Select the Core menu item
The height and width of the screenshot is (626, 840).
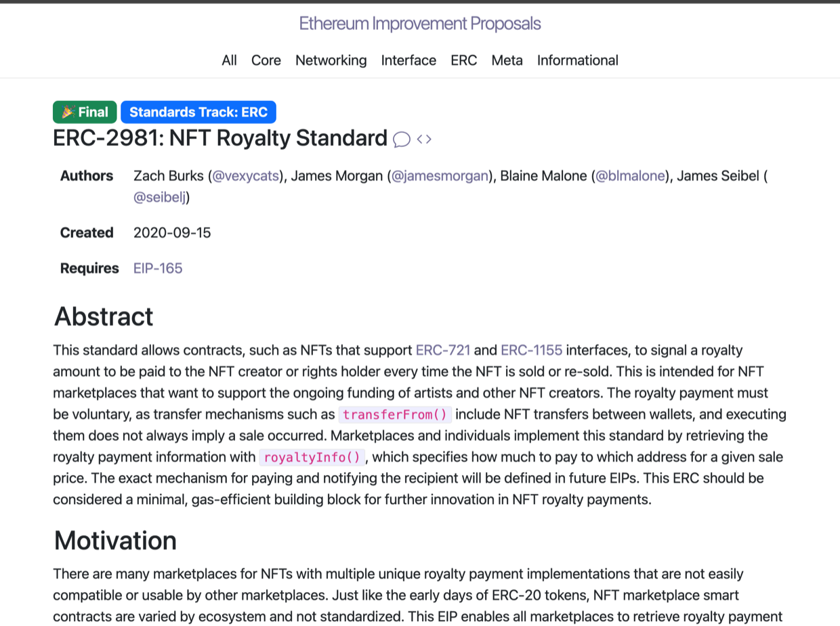266,60
